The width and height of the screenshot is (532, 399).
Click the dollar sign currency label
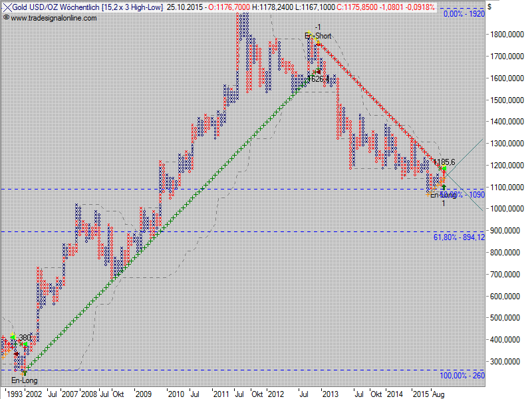point(490,7)
